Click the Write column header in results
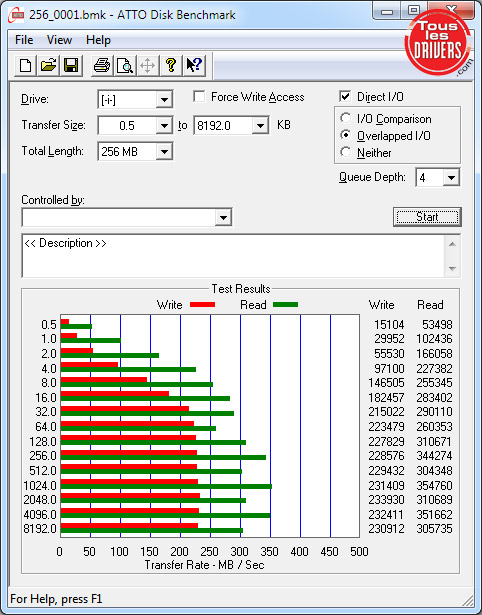This screenshot has height=615, width=482. pyautogui.click(x=381, y=305)
